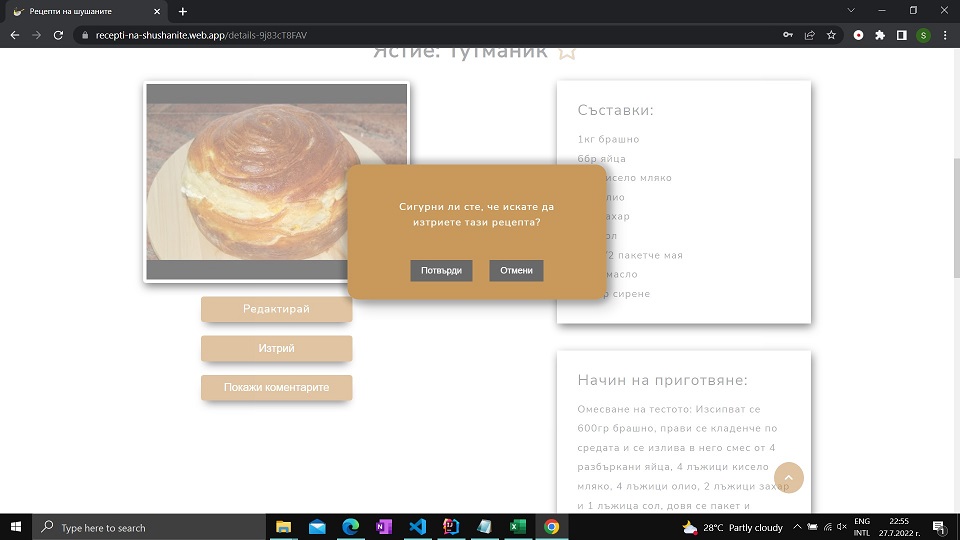This screenshot has height=540, width=960.
Task: Click the Начин на приготвяне: heading
Action: click(662, 380)
